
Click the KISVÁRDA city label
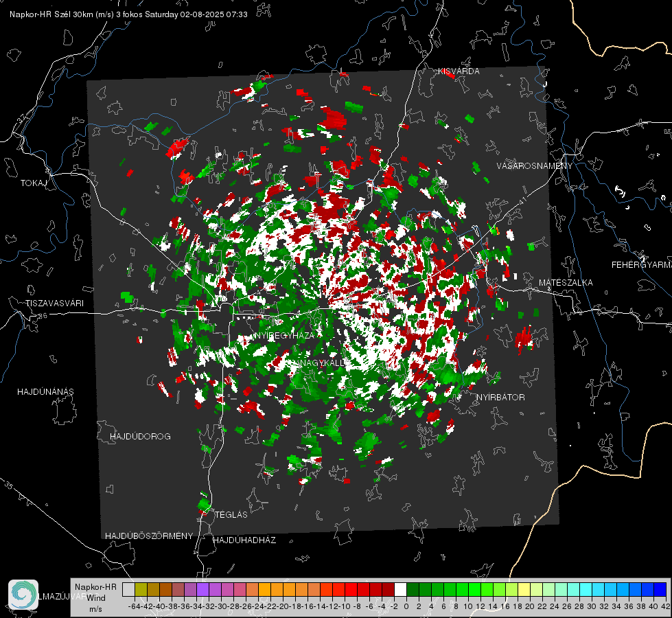[x=459, y=71]
